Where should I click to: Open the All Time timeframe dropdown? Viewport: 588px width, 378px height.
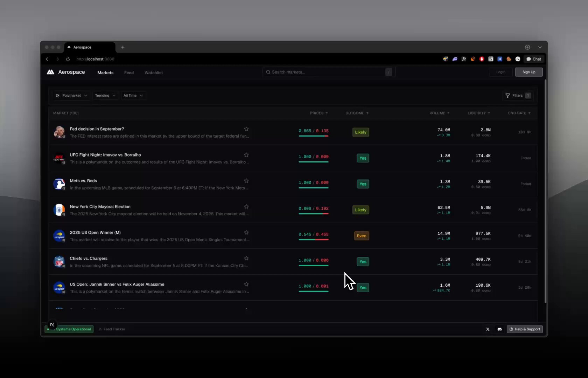[x=133, y=95]
